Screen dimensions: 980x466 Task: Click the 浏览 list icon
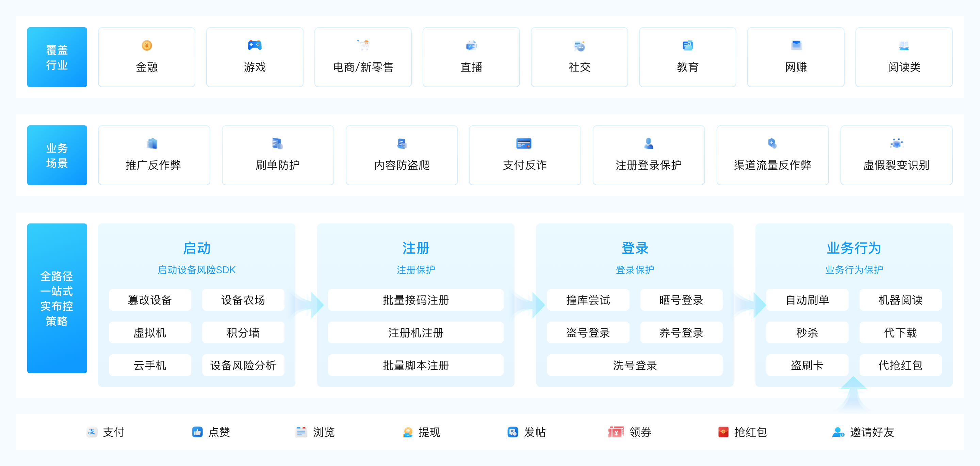[301, 432]
